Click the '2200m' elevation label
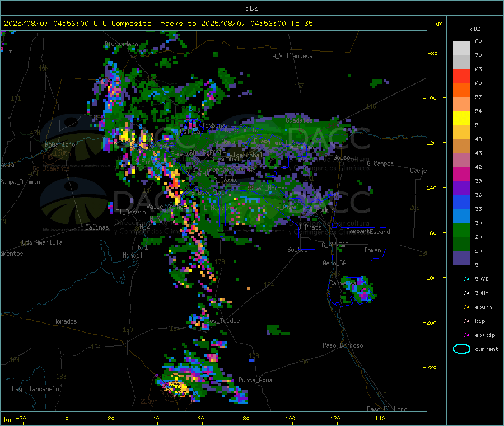The image size is (504, 426). (x=149, y=401)
